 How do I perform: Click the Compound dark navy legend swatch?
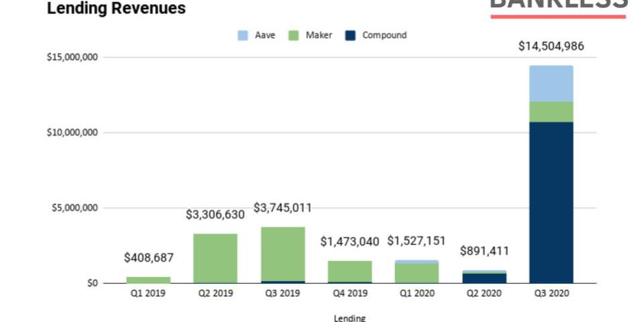(x=350, y=36)
